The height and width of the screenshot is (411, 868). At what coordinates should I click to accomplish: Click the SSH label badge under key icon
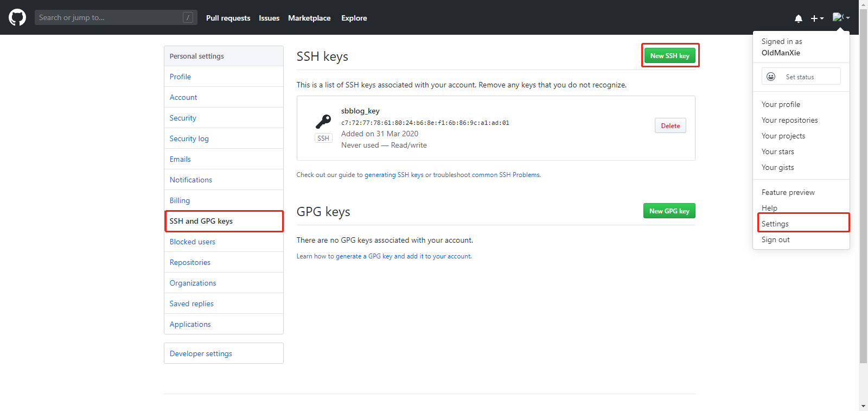pyautogui.click(x=323, y=138)
